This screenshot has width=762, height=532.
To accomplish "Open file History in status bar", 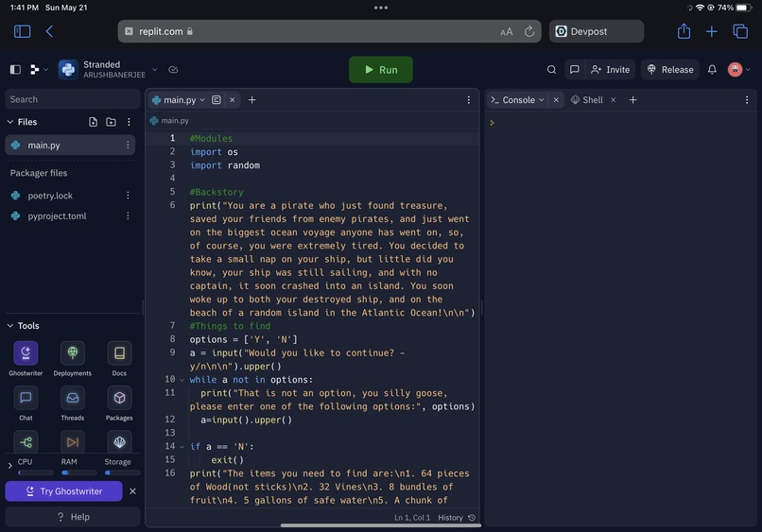I will (457, 518).
